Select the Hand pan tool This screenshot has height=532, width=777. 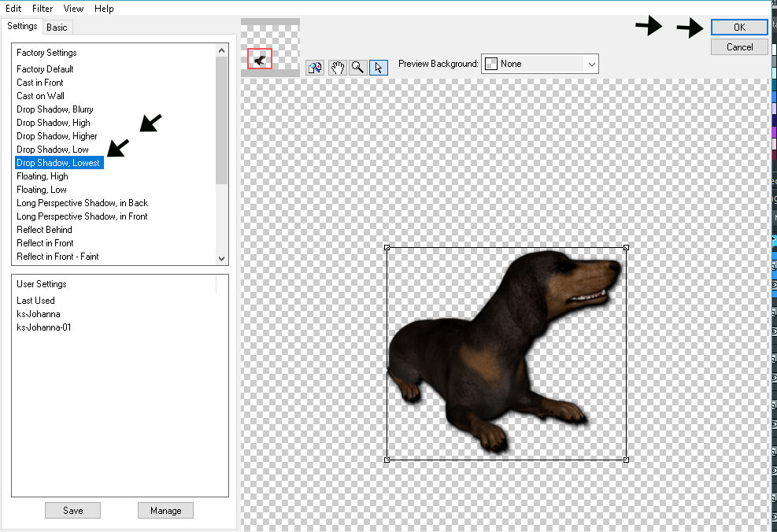[338, 68]
